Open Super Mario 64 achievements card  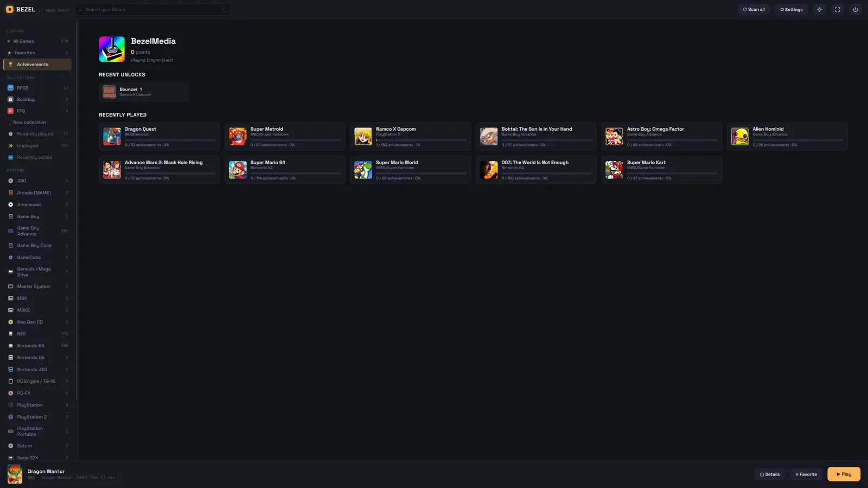point(285,170)
